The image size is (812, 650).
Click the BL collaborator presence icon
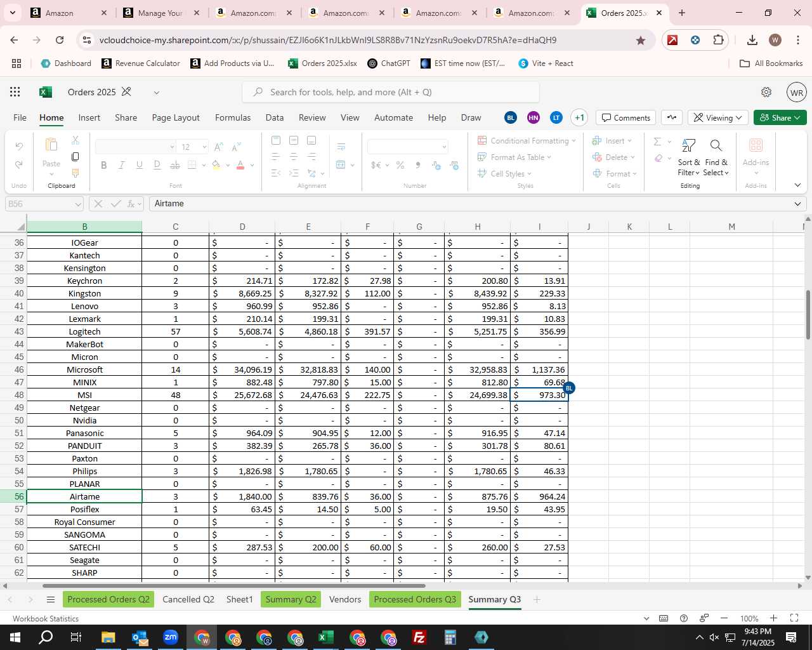pyautogui.click(x=511, y=117)
